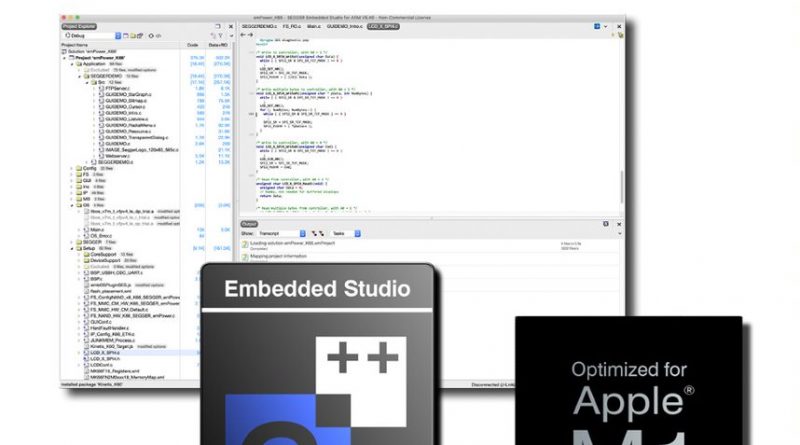Switch to the Main.c editor tab

[x=314, y=26]
